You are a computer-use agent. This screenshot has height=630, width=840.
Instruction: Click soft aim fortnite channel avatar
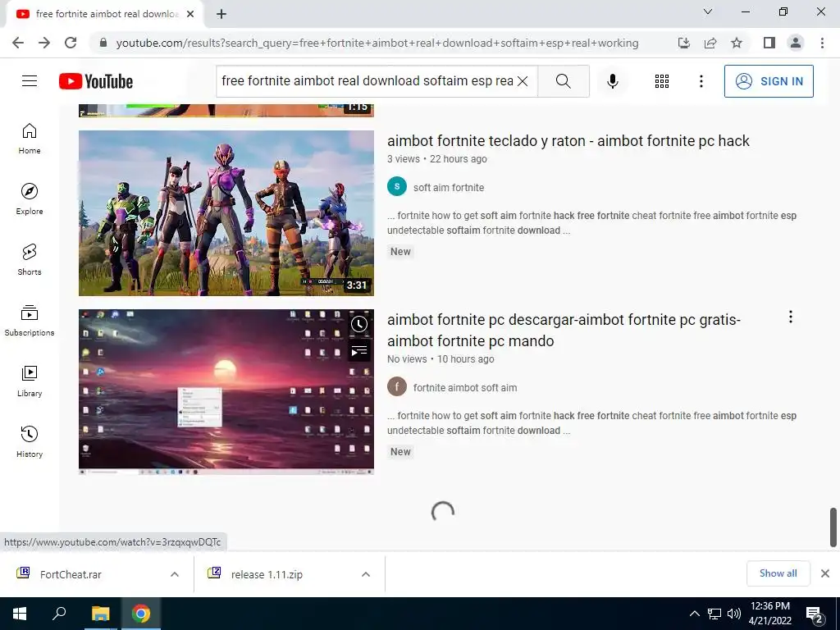tap(397, 186)
